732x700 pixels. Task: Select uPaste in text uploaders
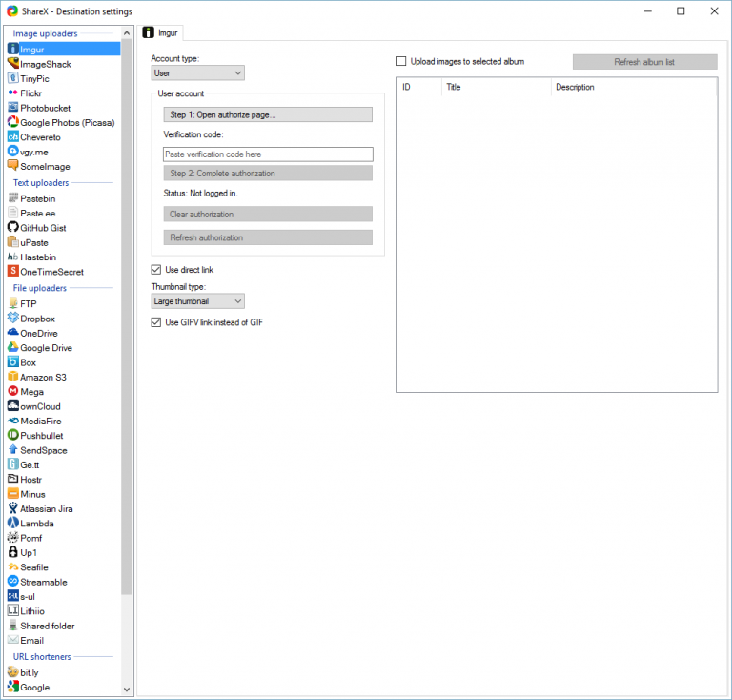(28, 242)
